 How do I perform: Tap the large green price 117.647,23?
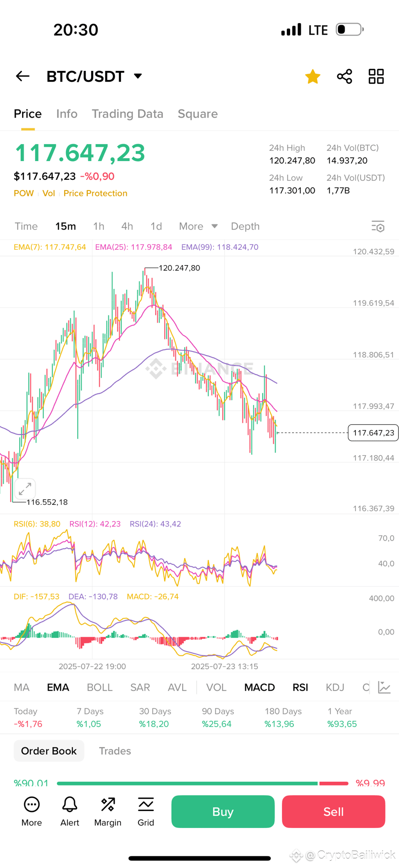tap(80, 153)
